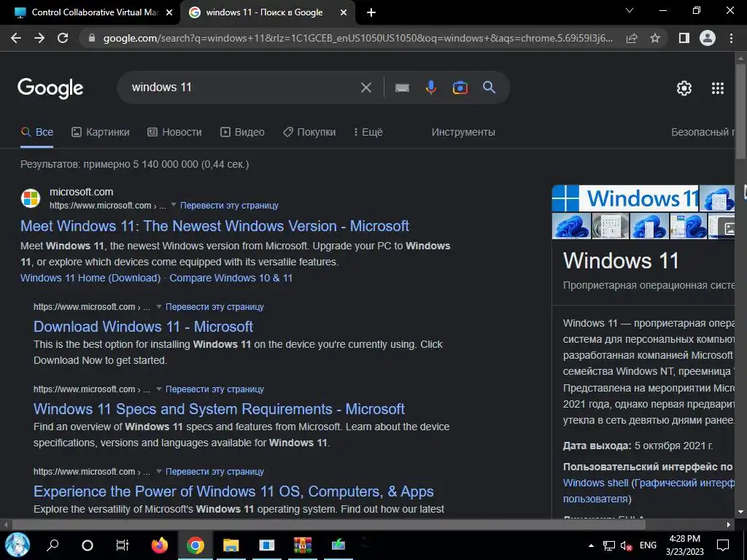Search by image with the camera icon
The width and height of the screenshot is (747, 560).
(x=460, y=87)
